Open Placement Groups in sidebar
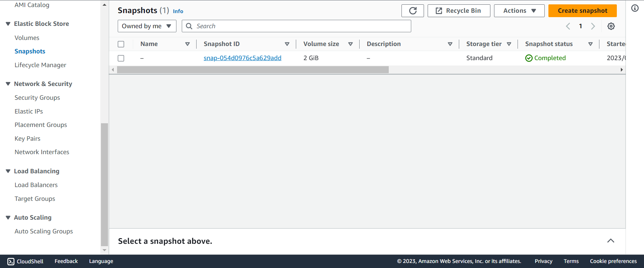Image resolution: width=644 pixels, height=268 pixels. (41, 125)
